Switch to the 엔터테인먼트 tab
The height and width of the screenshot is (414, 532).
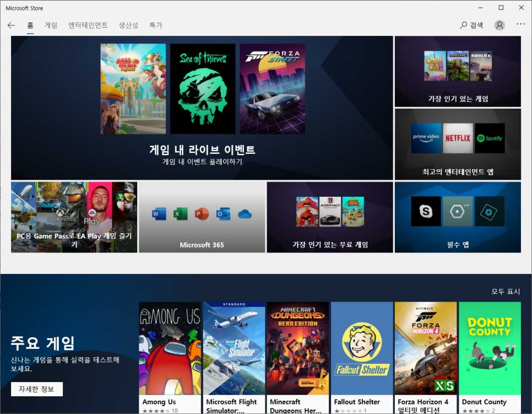(x=88, y=25)
